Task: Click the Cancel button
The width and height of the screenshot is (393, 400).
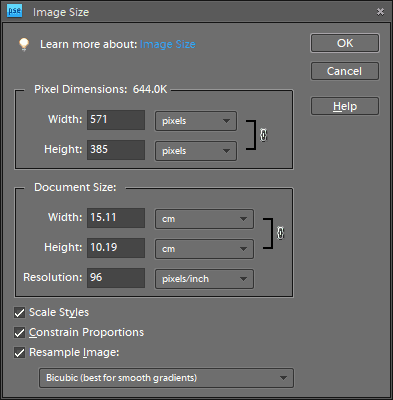Action: [x=345, y=71]
